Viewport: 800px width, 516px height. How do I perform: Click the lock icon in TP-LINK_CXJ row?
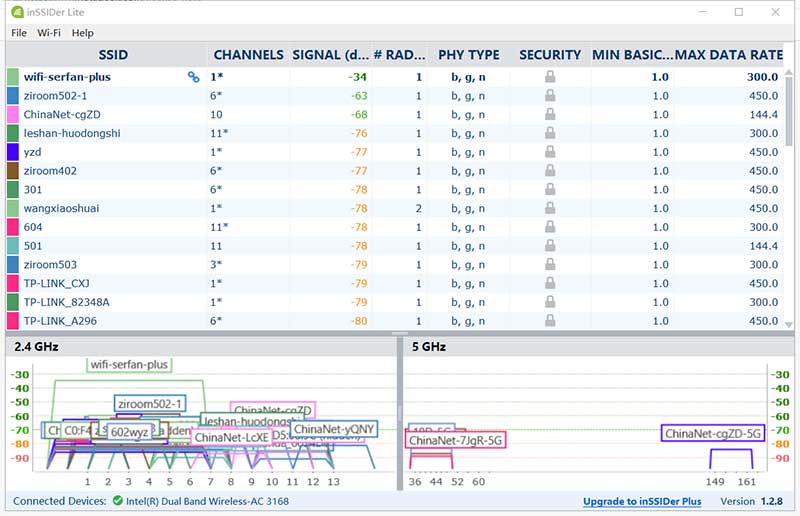550,283
